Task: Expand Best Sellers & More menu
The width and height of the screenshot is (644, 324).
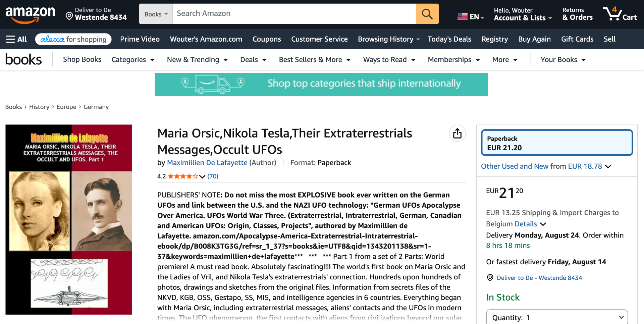Action: click(x=315, y=60)
